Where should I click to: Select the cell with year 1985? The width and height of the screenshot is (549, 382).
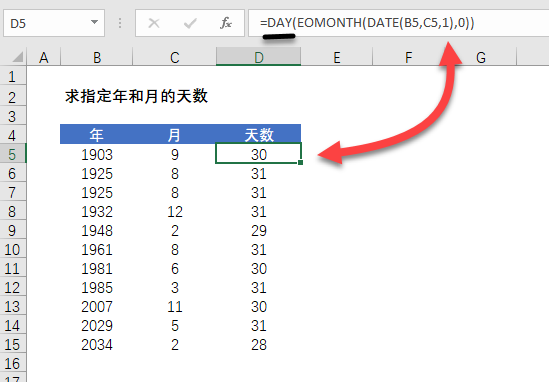click(x=97, y=287)
